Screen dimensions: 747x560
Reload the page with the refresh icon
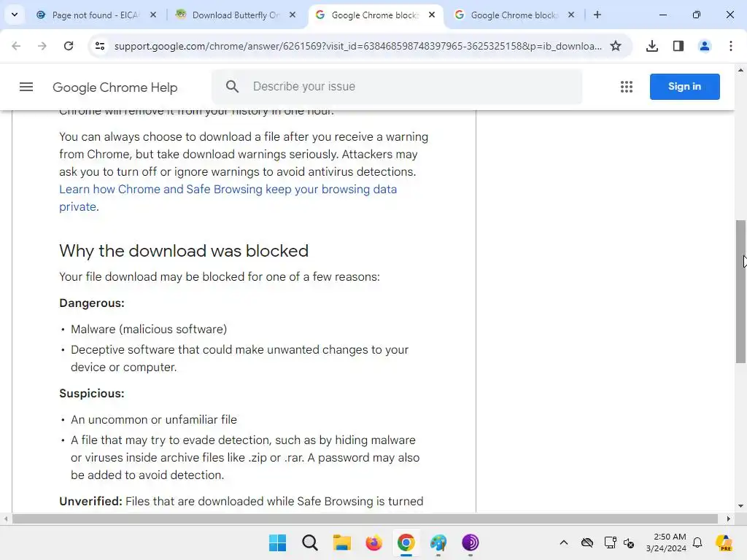(69, 46)
